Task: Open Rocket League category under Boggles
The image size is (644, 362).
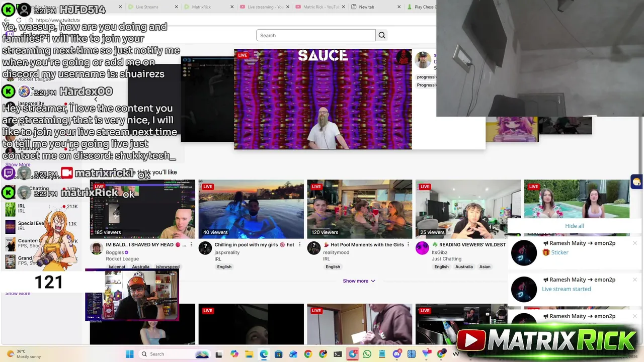Action: click(122, 259)
